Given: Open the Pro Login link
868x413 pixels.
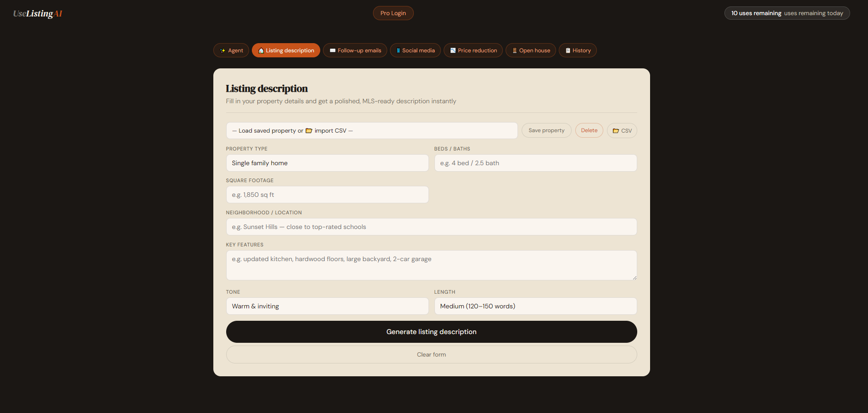Looking at the screenshot, I should click(x=393, y=13).
